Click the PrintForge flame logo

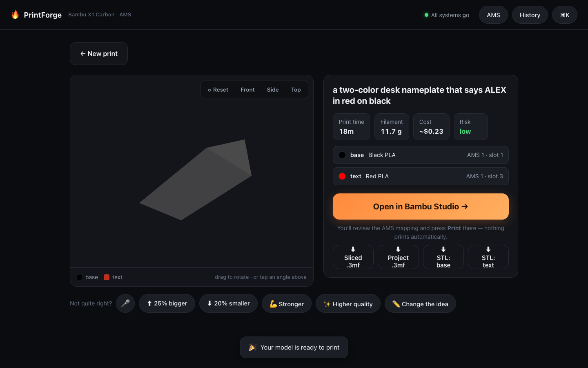[15, 15]
